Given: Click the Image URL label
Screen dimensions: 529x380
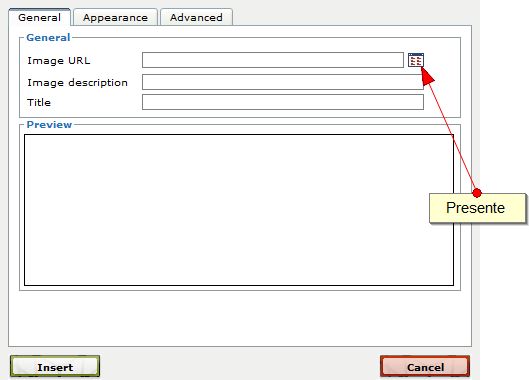Looking at the screenshot, I should click(x=59, y=61).
